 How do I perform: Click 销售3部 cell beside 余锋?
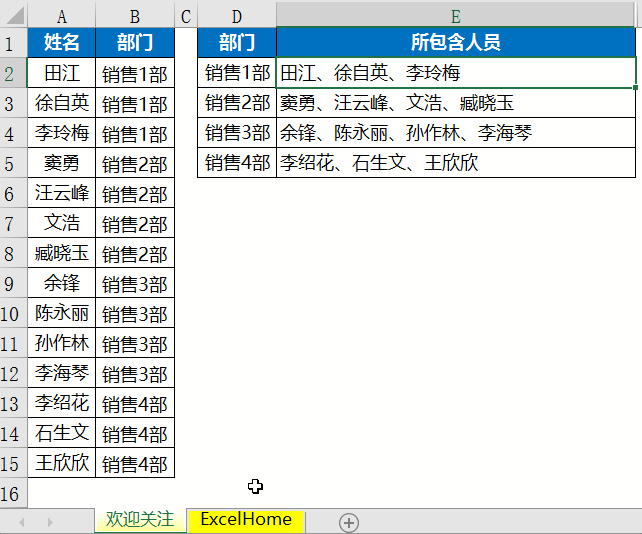click(x=135, y=283)
